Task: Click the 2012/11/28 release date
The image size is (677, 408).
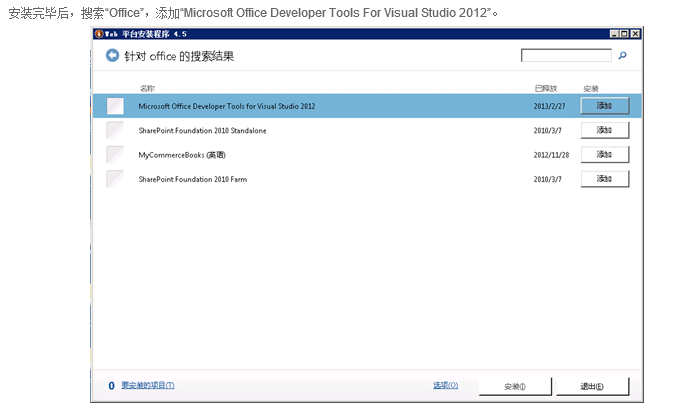Action: click(x=551, y=155)
